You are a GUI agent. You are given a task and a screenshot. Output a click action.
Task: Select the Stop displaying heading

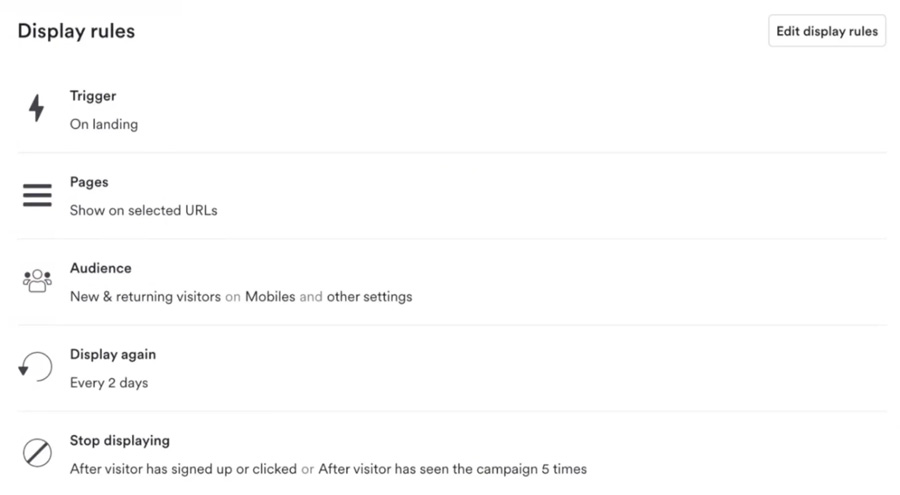(120, 440)
